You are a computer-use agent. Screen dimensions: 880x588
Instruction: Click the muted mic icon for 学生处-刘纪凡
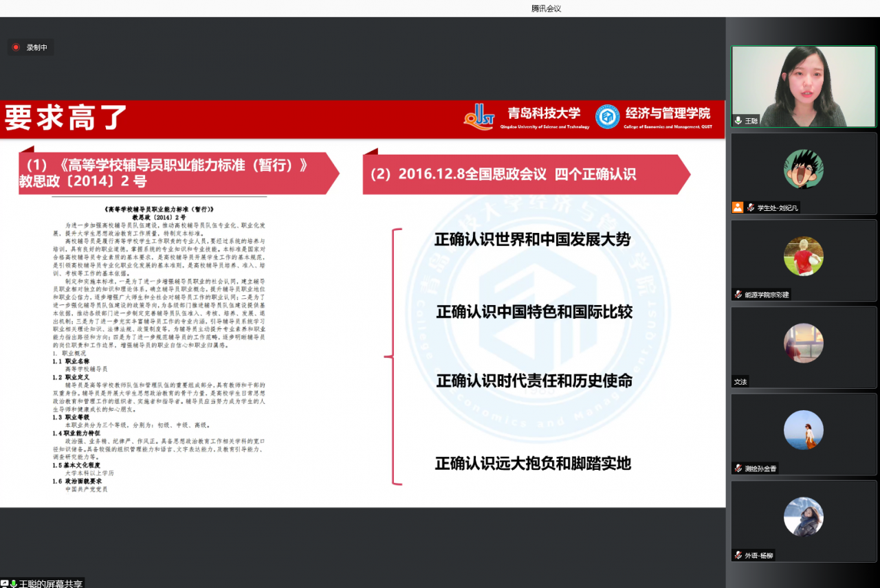click(751, 207)
